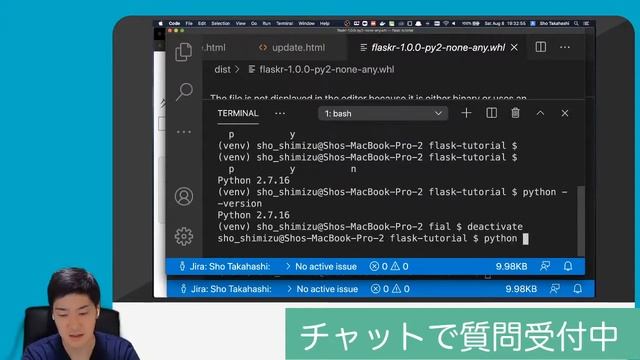Maximize the terminal panel with the up chevron
640x360 pixels.
(540, 113)
